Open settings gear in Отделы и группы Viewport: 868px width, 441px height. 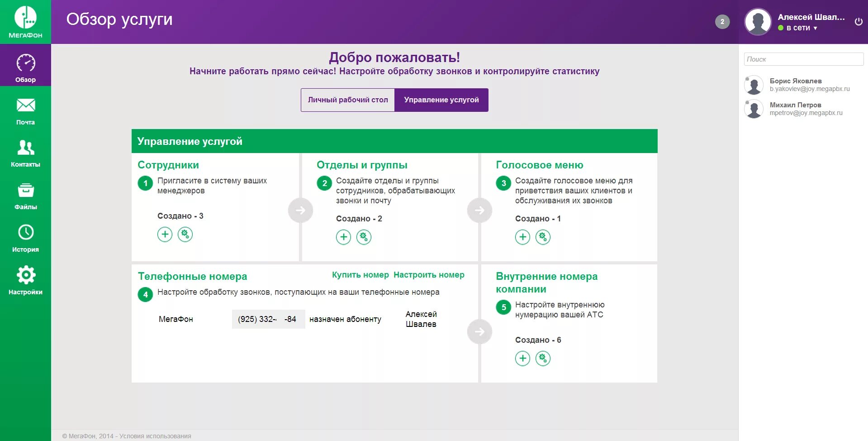(x=364, y=237)
